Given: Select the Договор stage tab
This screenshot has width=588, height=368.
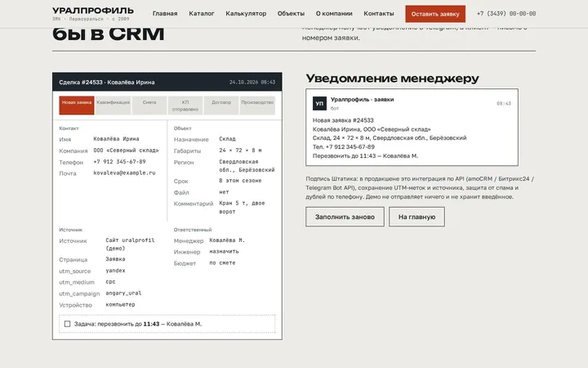Looking at the screenshot, I should (x=221, y=105).
